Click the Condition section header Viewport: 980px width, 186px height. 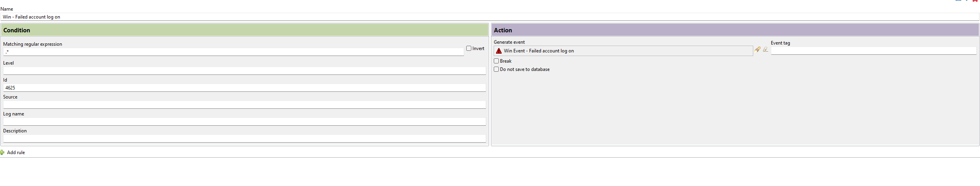pyautogui.click(x=245, y=30)
